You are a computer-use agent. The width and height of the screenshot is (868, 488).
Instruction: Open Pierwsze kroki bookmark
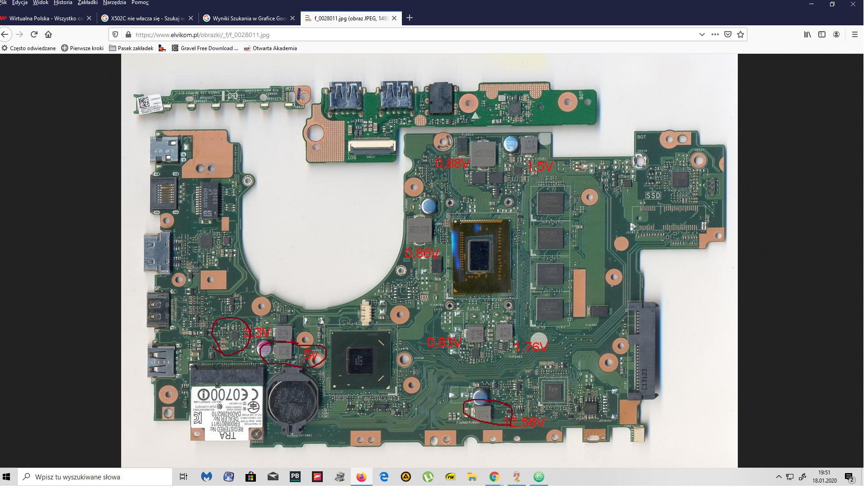pos(82,48)
